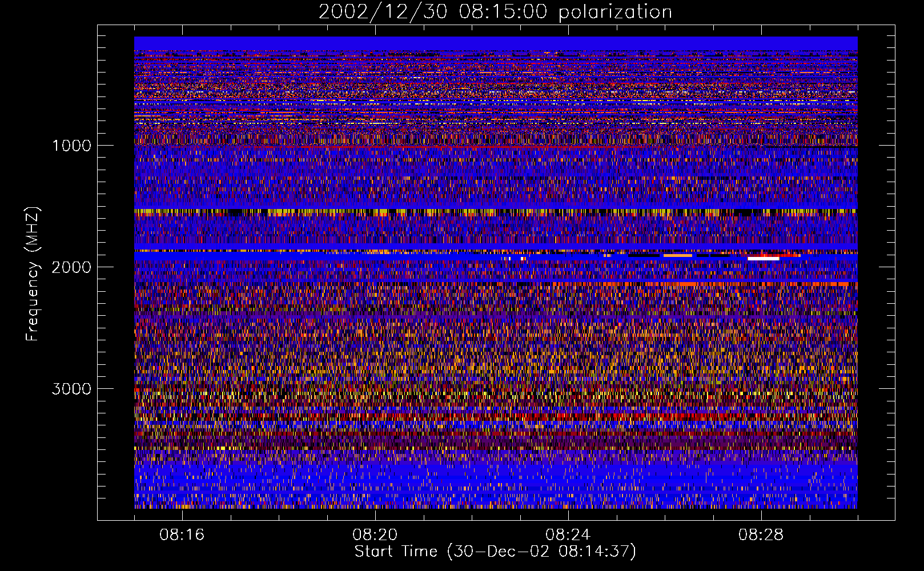Click the 3000 frequency tick label
Viewport: 924px width, 571px height.
coord(71,389)
